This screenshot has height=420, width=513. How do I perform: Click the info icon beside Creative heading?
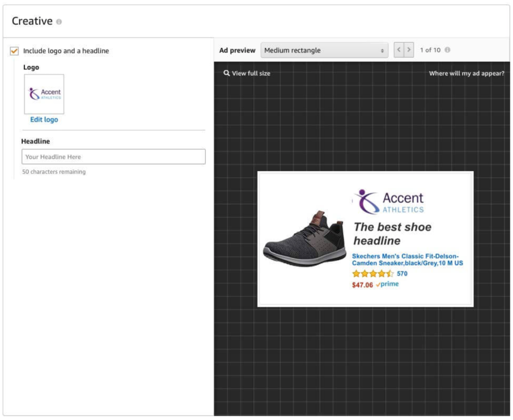(59, 22)
